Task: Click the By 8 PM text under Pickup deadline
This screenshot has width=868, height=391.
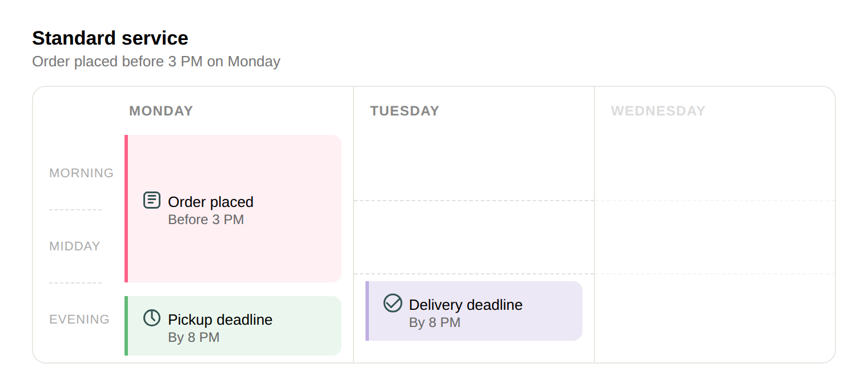Action: click(194, 337)
